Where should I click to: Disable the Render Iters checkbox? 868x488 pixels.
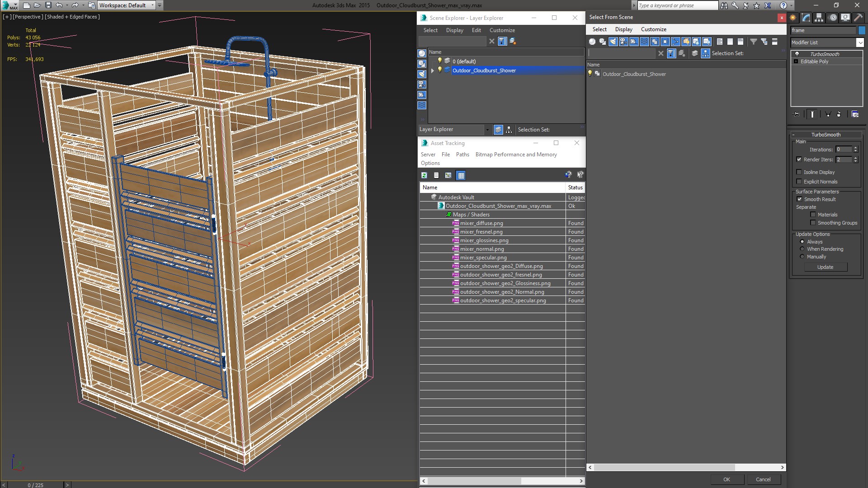[799, 160]
